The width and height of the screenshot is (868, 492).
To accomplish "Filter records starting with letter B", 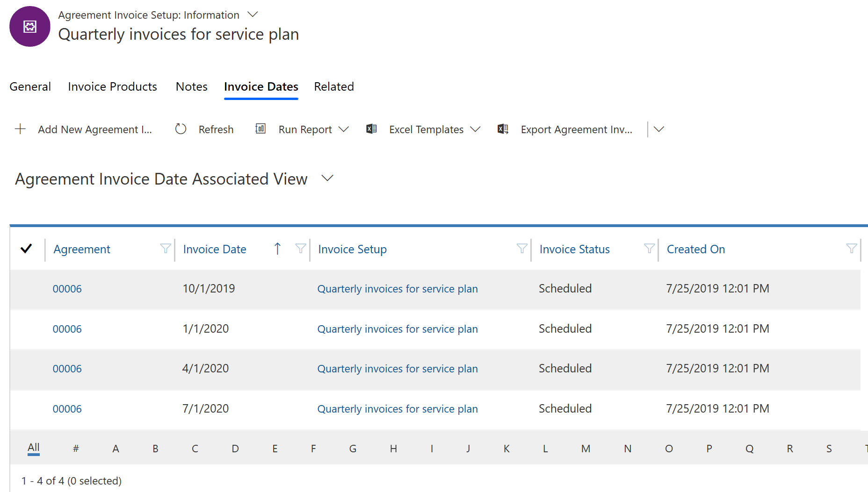I will coord(155,449).
